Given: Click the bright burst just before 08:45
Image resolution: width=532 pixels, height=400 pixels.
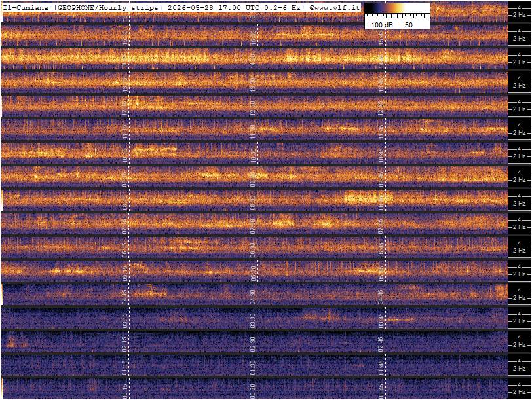Looking at the screenshot, I should [368, 197].
